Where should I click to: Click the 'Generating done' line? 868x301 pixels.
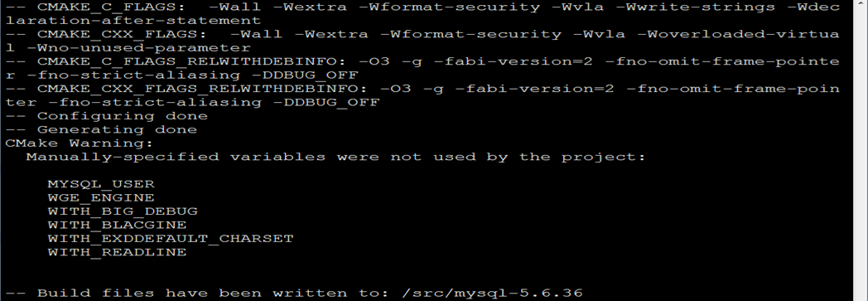coord(101,129)
